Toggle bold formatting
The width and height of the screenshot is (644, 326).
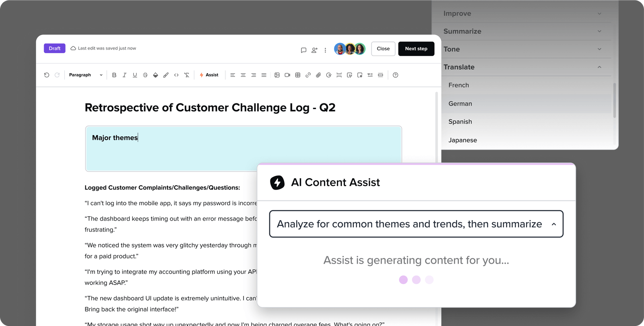(114, 75)
